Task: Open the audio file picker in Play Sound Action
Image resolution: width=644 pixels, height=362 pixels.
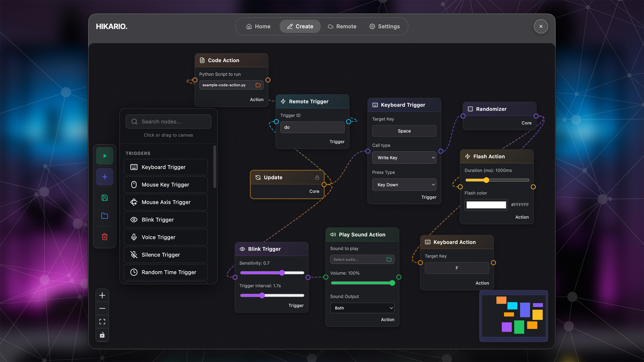Action: coord(389,259)
